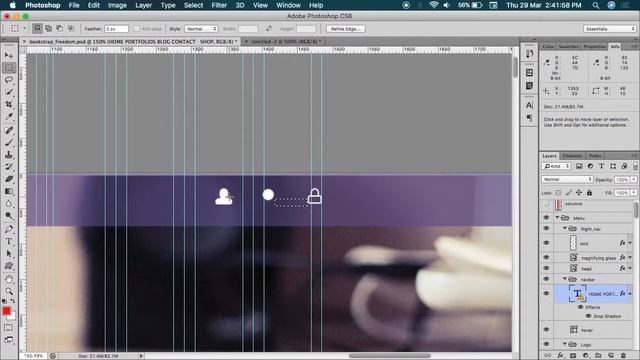Screen dimensions: 640x360
Task: Open the Filter menu
Action: (219, 5)
